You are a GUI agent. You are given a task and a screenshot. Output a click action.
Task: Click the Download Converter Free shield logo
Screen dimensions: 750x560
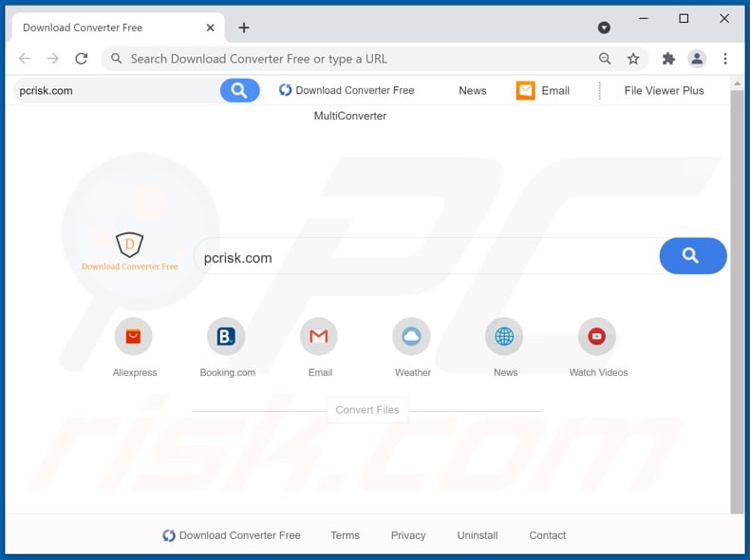tap(130, 252)
